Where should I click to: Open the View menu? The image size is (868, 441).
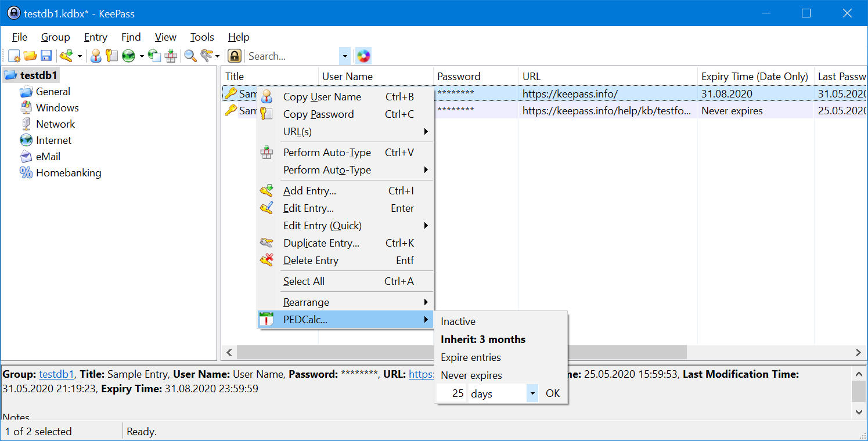tap(165, 37)
